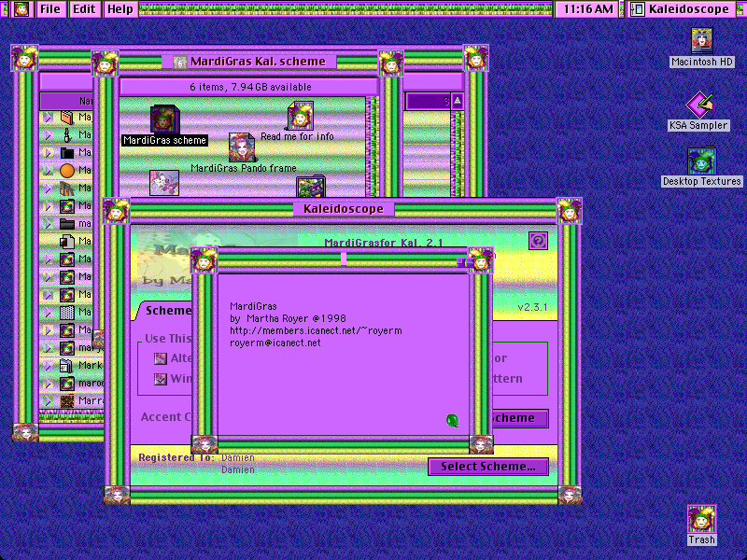The width and height of the screenshot is (747, 560).
Task: Click the http://members.icanect.net/~royerm URL text
Action: pyautogui.click(x=316, y=330)
